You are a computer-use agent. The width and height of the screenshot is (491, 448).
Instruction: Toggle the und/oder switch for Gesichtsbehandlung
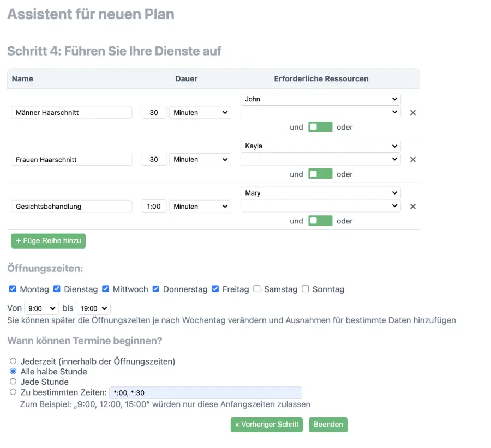tap(320, 221)
